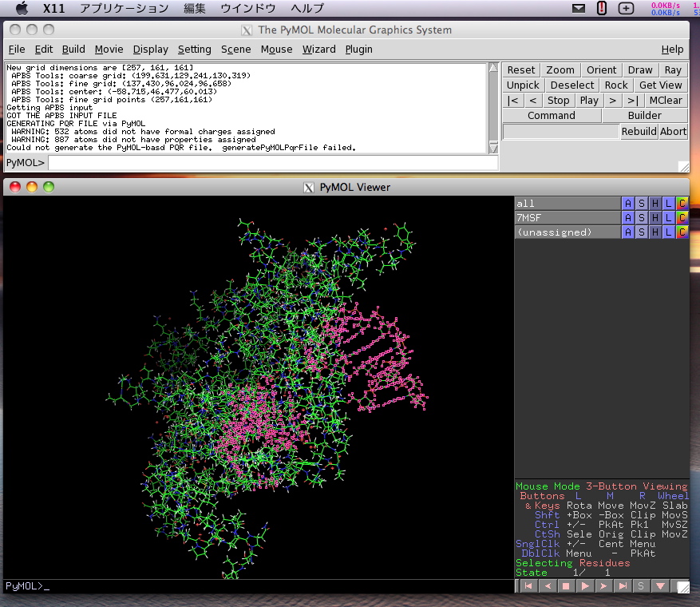This screenshot has width=700, height=607.
Task: Toggle the (unassigned) selection
Action: 568,232
